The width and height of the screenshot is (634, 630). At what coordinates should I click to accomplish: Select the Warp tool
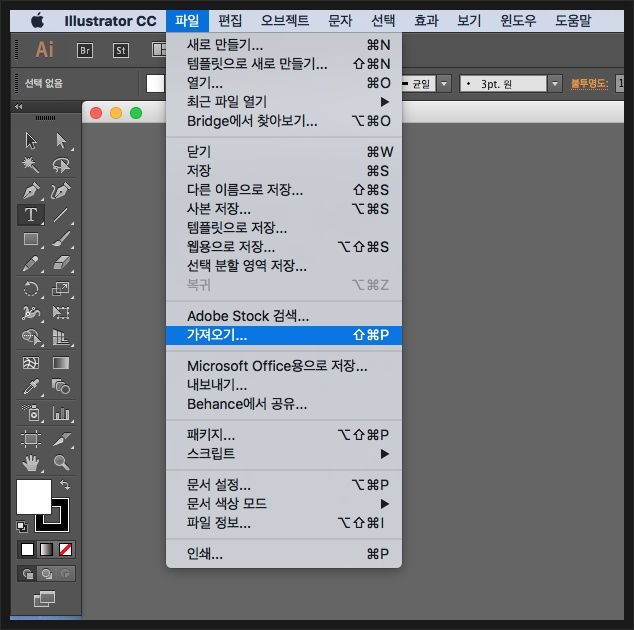pyautogui.click(x=31, y=313)
